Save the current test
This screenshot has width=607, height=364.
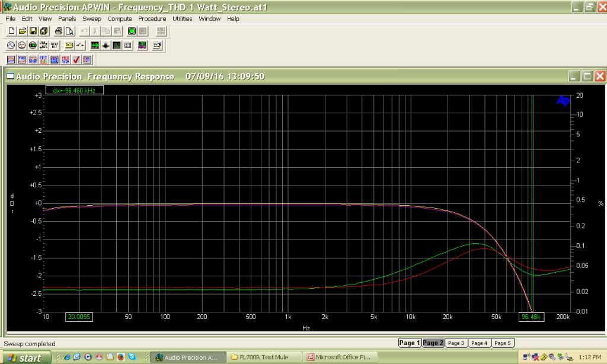(33, 31)
